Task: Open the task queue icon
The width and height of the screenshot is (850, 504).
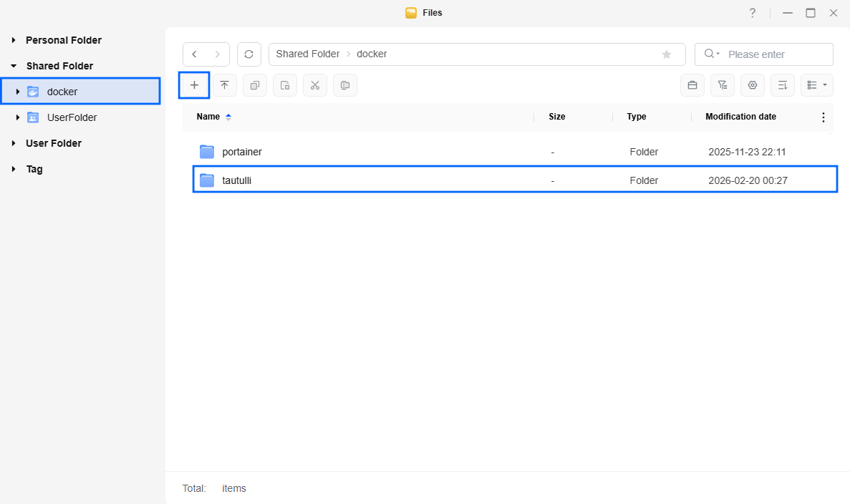Action: tap(692, 84)
